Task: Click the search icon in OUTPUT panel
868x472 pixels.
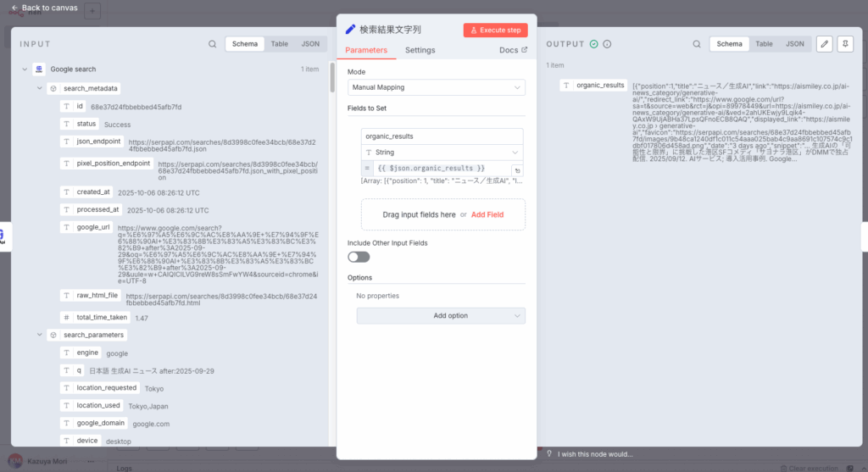Action: 695,44
